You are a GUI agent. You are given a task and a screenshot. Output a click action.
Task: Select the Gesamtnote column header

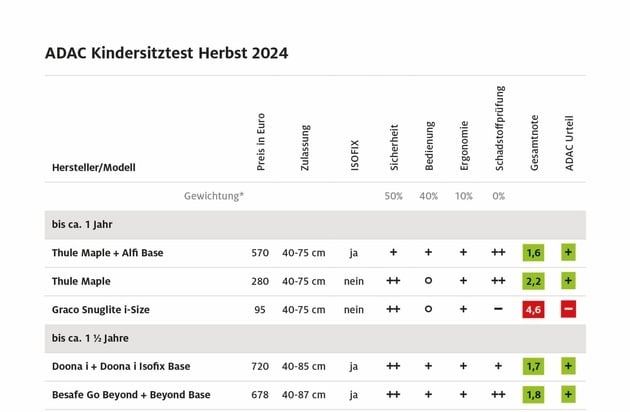coord(534,143)
